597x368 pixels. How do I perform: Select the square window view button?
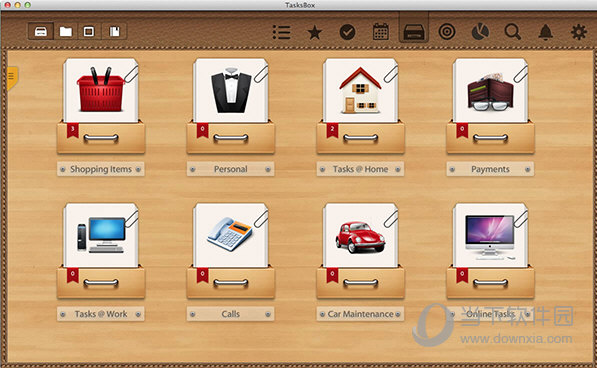click(x=89, y=31)
